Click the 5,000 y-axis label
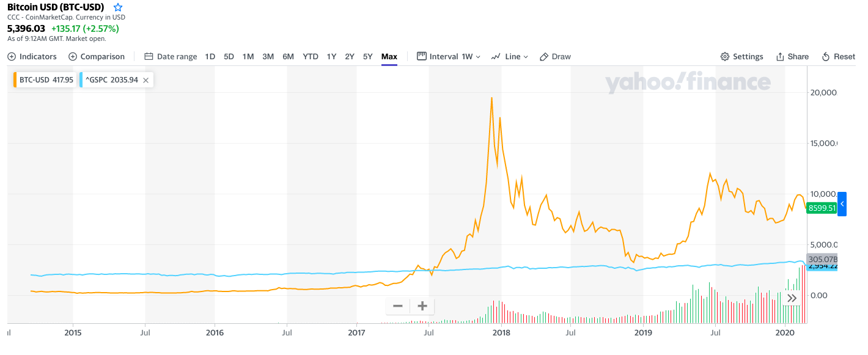The width and height of the screenshot is (868, 355). [x=823, y=244]
